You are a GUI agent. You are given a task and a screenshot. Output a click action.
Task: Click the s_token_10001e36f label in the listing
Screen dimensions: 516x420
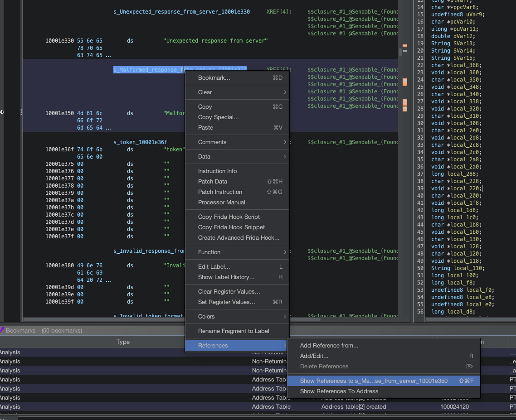[140, 142]
